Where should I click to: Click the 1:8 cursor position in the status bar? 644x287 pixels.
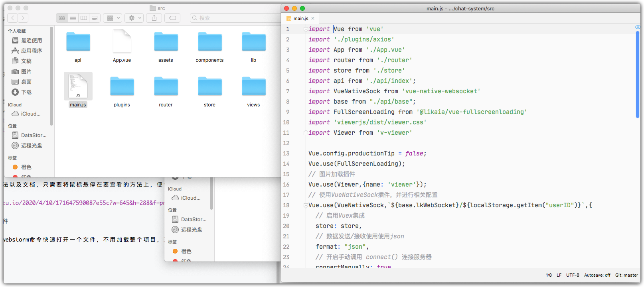549,275
